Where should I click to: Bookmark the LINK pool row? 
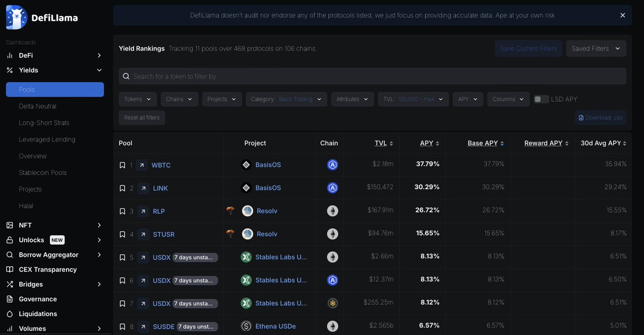click(x=122, y=188)
